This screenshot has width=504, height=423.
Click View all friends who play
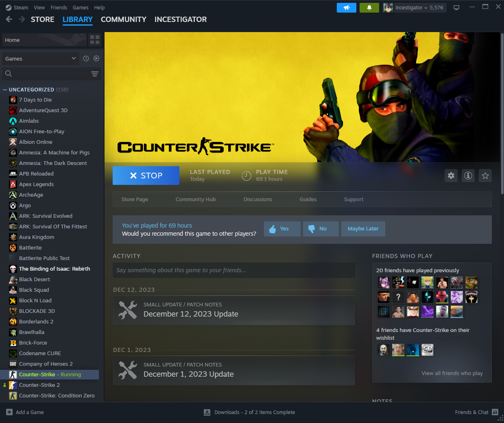coord(452,373)
